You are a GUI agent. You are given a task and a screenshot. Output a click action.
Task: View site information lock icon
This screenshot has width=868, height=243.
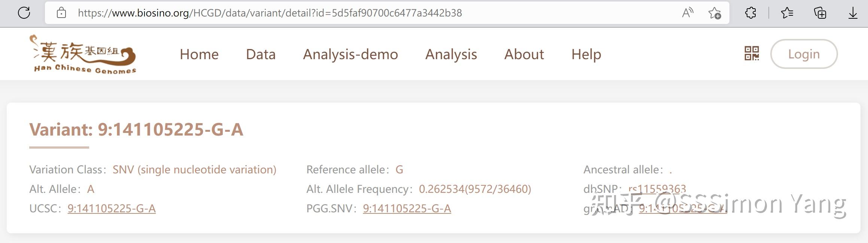tap(61, 13)
